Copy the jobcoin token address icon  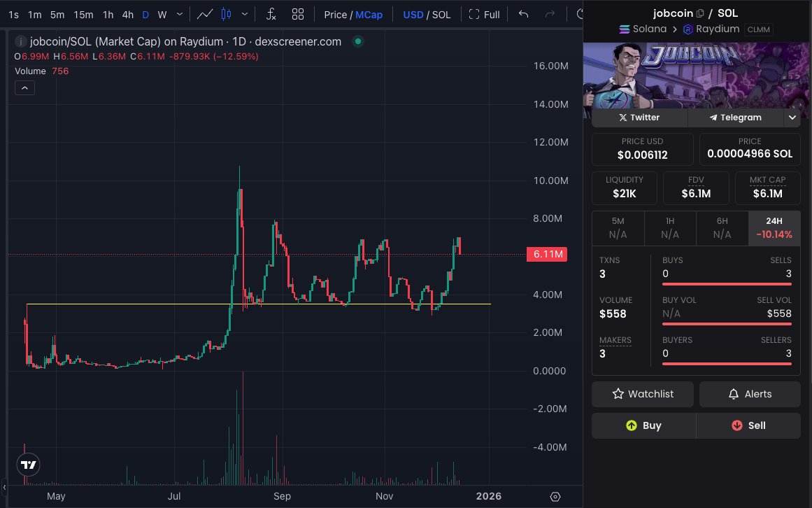coord(700,13)
